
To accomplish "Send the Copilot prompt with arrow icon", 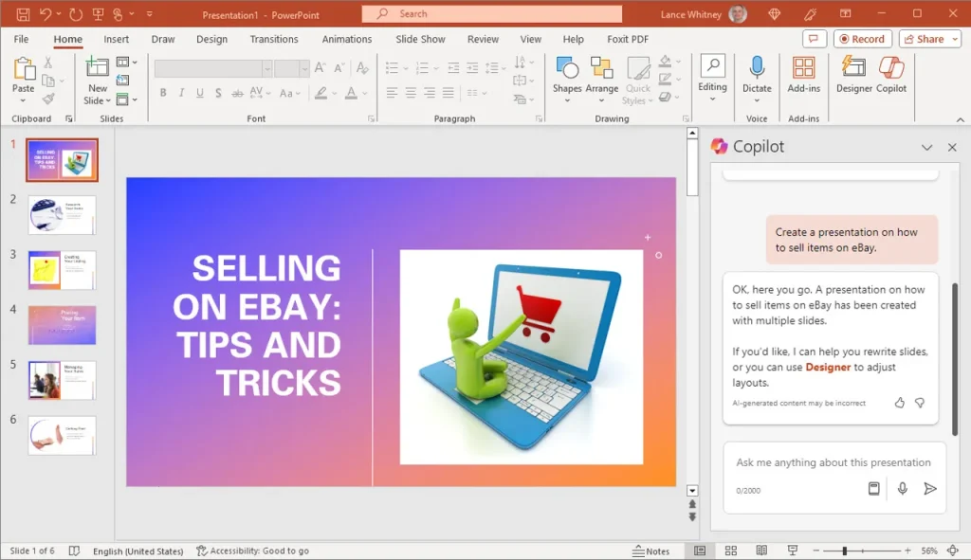I will tap(930, 488).
